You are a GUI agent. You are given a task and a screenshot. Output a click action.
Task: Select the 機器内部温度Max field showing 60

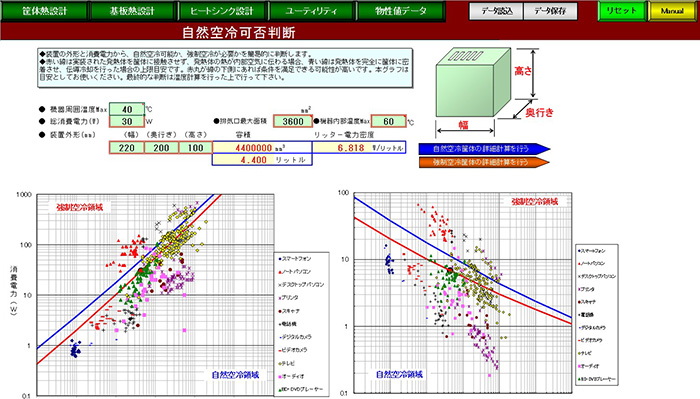point(388,121)
